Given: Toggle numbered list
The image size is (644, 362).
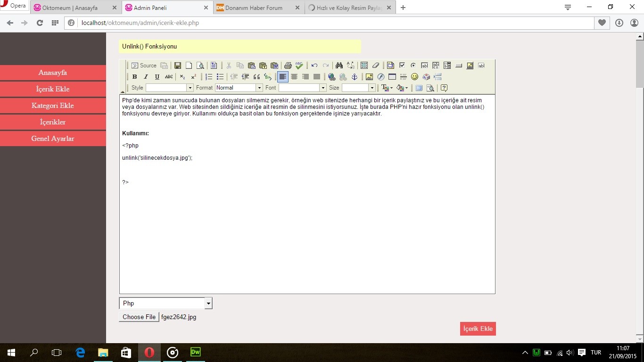Looking at the screenshot, I should click(209, 77).
